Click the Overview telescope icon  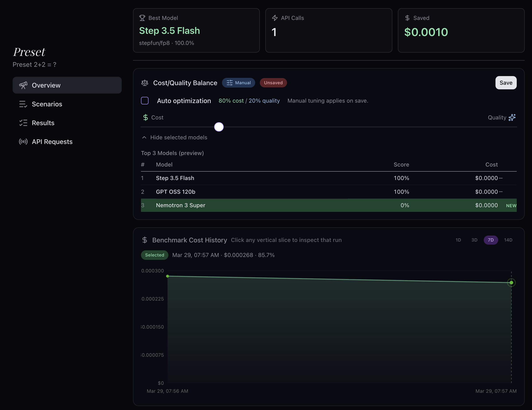(23, 85)
